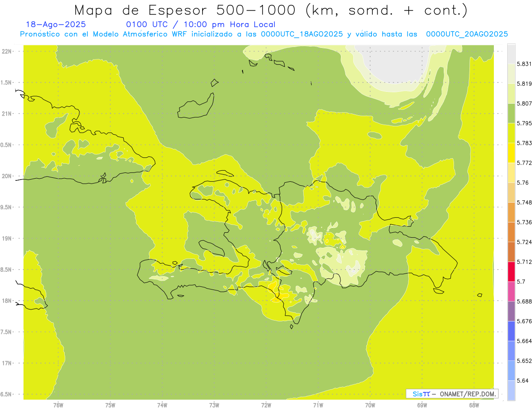The image size is (532, 411).
Task: Click the latitude label '20N'
Action: (7, 176)
